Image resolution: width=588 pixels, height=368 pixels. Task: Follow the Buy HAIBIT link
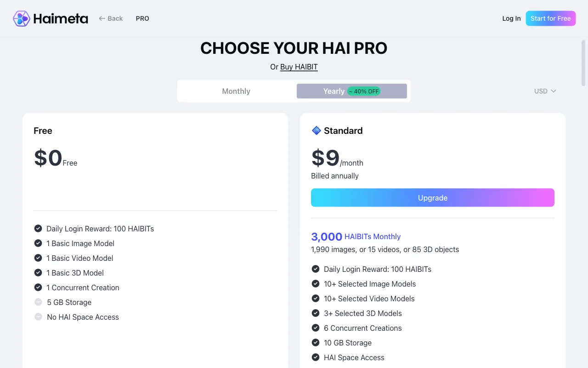[299, 67]
